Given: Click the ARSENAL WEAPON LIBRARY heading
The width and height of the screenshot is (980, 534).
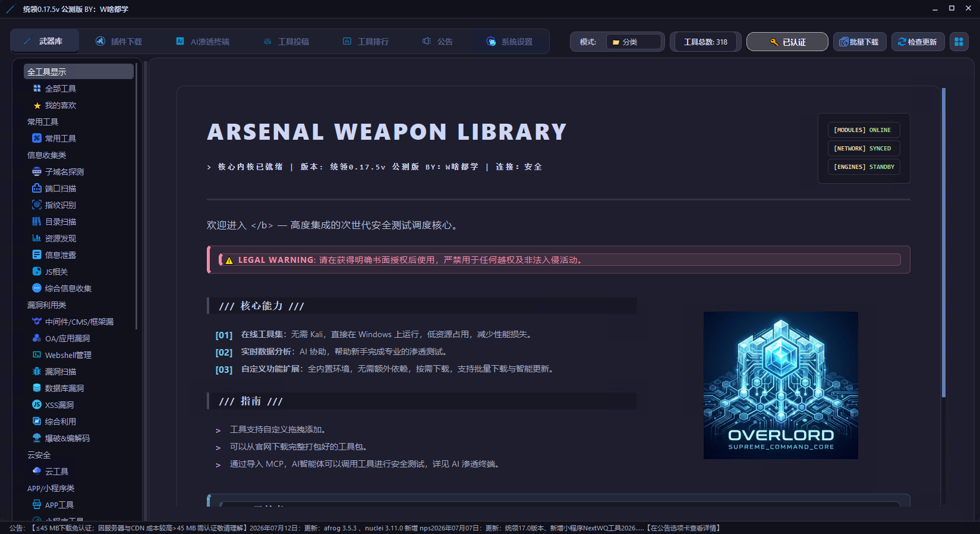Looking at the screenshot, I should click(387, 132).
